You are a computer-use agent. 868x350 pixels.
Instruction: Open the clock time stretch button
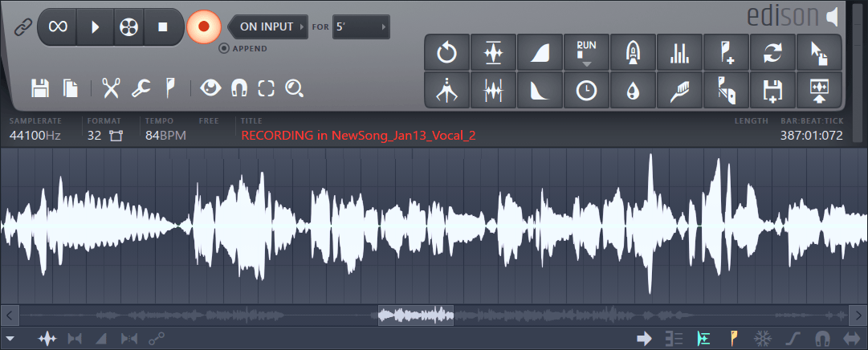(587, 90)
